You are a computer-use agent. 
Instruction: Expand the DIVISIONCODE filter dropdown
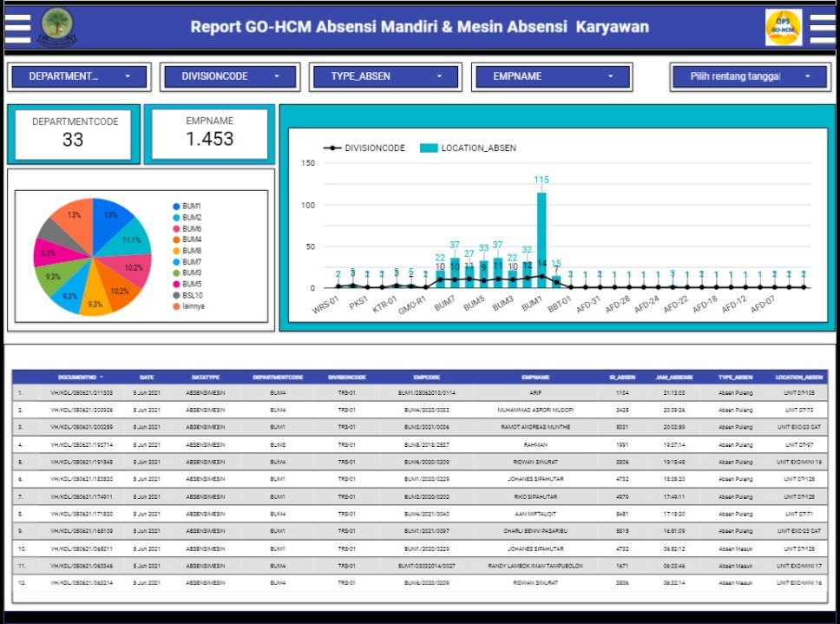(230, 76)
